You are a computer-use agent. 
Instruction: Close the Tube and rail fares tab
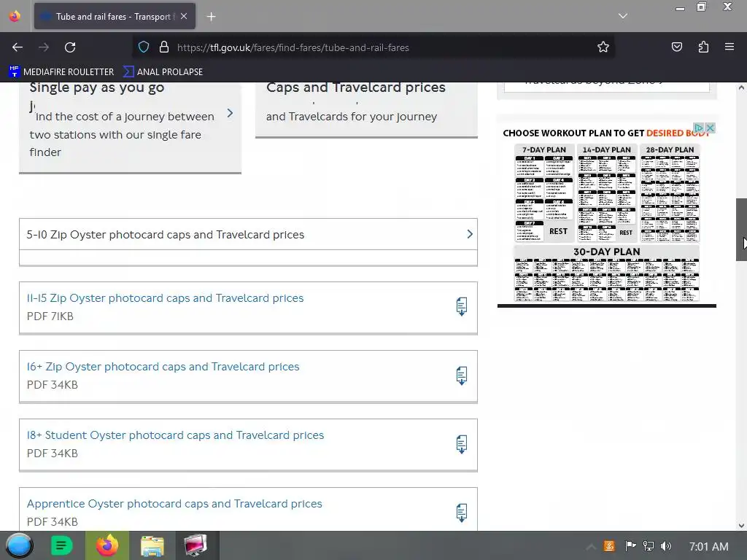click(184, 16)
